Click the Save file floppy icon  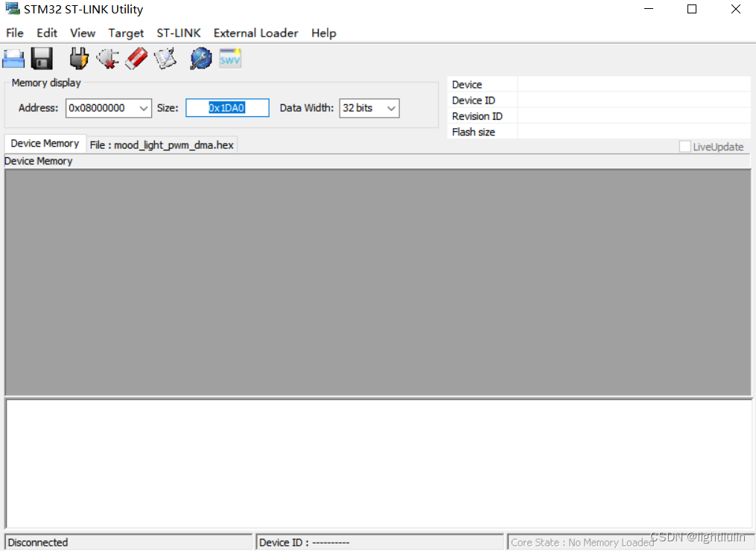click(42, 59)
